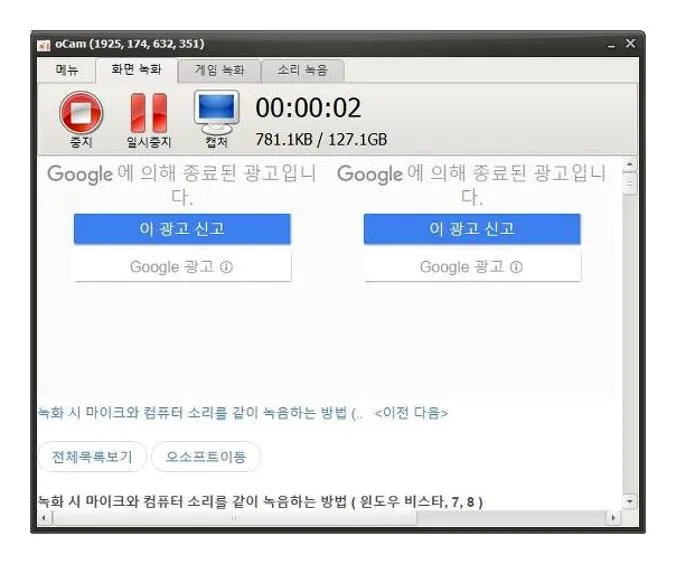This screenshot has width=676, height=564.
Task: Switch to the 게임 녹화 tab
Action: (x=219, y=70)
